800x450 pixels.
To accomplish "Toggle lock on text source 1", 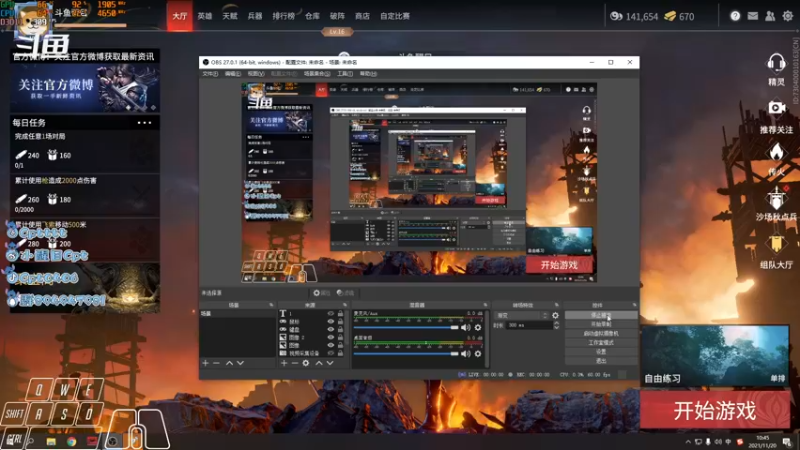I will [x=340, y=314].
